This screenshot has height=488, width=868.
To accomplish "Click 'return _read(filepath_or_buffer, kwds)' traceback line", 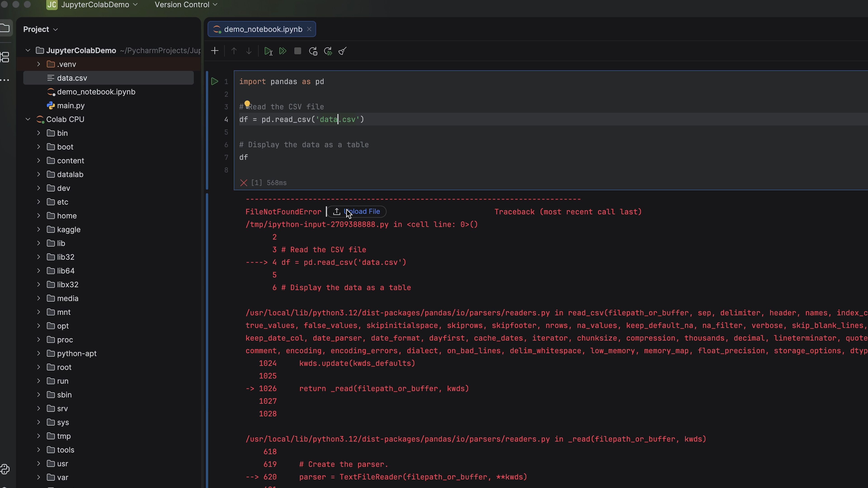I will [x=384, y=389].
